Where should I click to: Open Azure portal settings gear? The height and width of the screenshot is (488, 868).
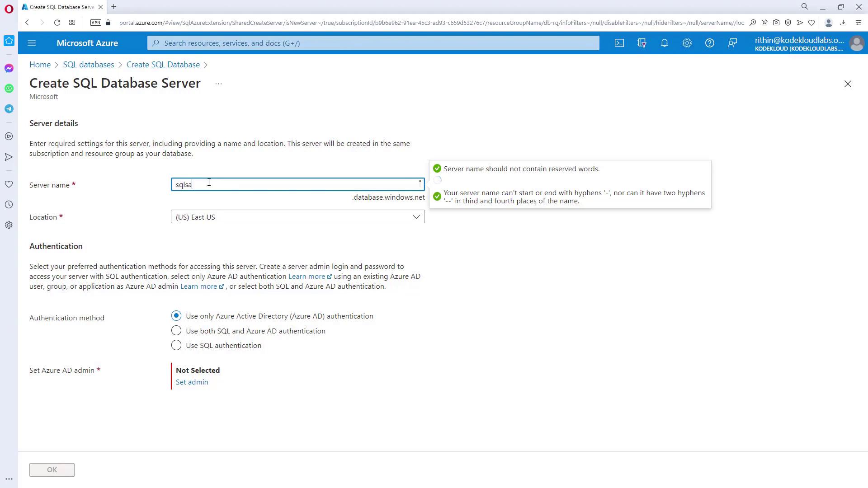coord(687,43)
